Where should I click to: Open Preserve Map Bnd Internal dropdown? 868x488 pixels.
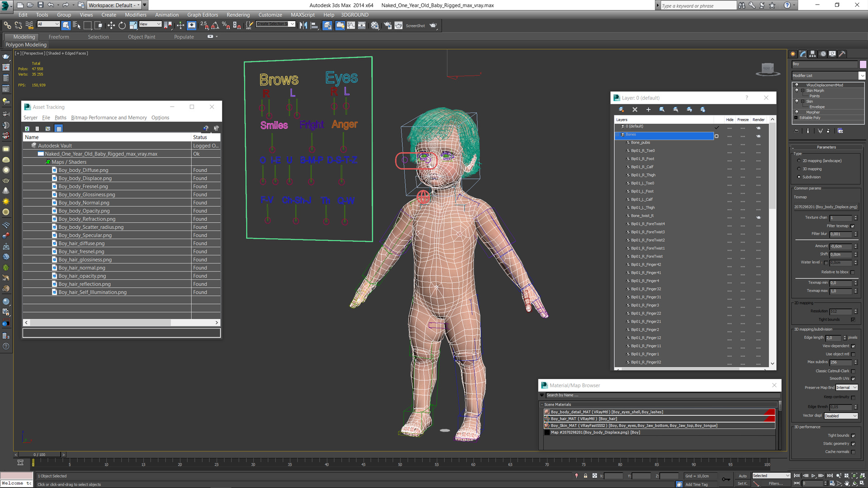(846, 388)
